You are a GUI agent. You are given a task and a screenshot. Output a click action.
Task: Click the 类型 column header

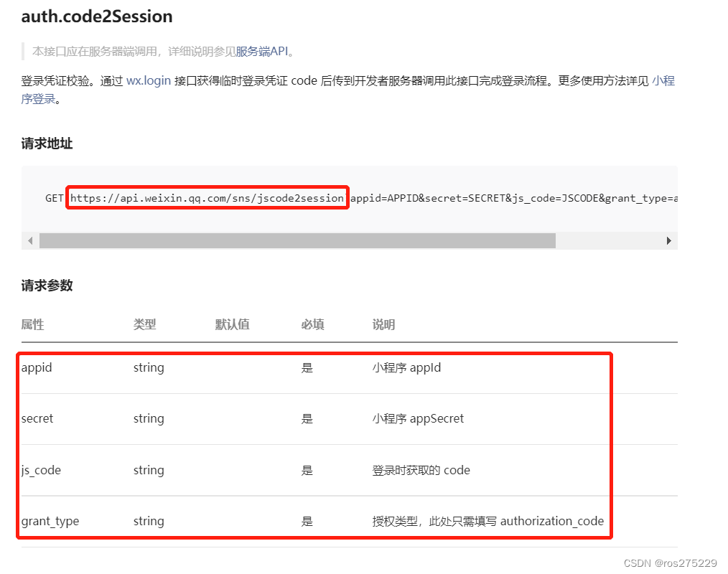(144, 324)
